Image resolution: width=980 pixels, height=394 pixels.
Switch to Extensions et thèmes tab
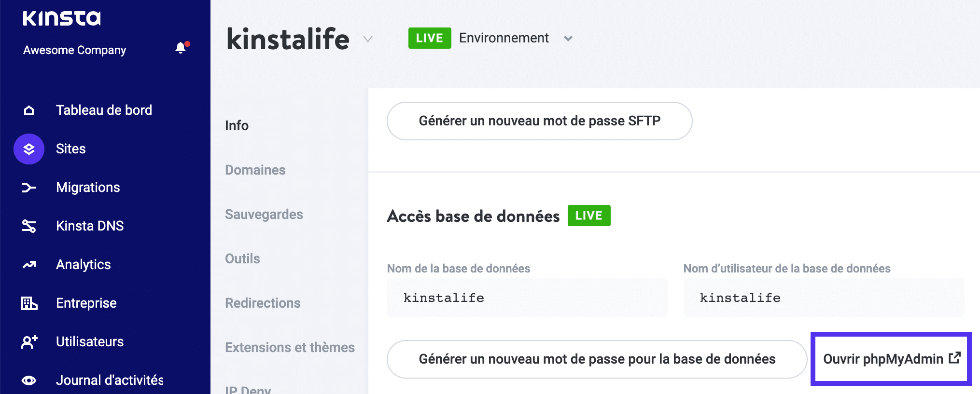pyautogui.click(x=289, y=347)
